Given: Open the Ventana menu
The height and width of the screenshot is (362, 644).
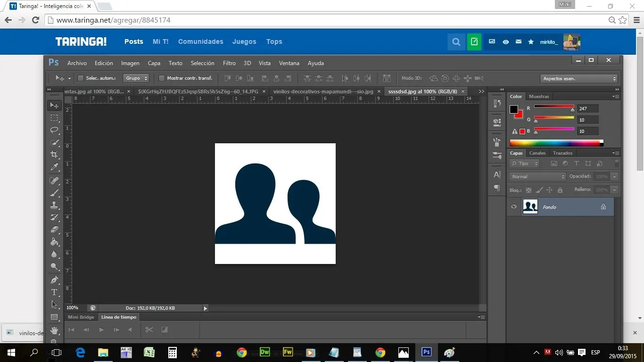Looking at the screenshot, I should pos(289,63).
